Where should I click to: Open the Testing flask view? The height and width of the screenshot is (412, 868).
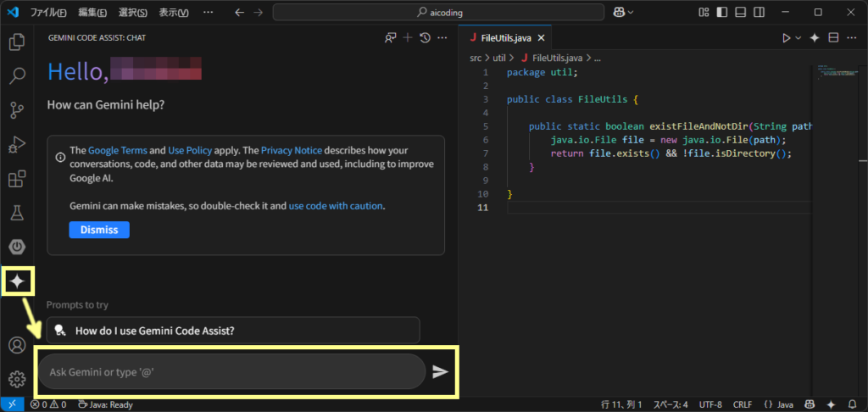point(17,213)
